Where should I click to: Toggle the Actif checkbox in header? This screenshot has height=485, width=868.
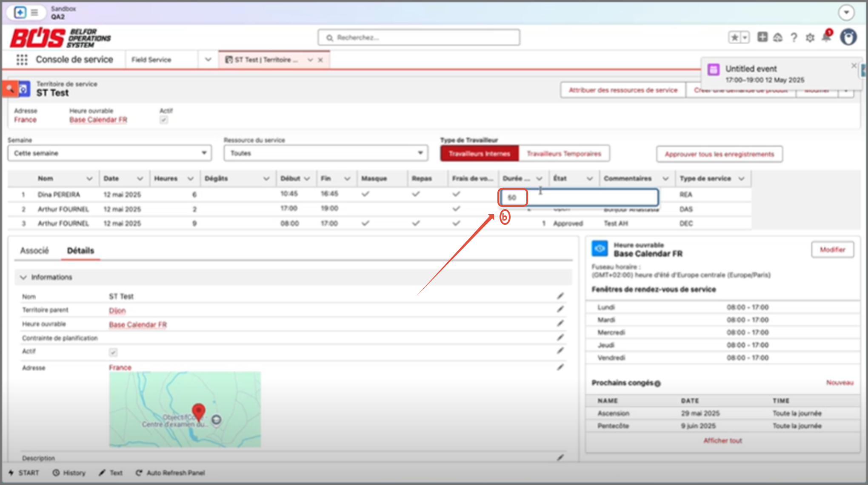coord(163,120)
